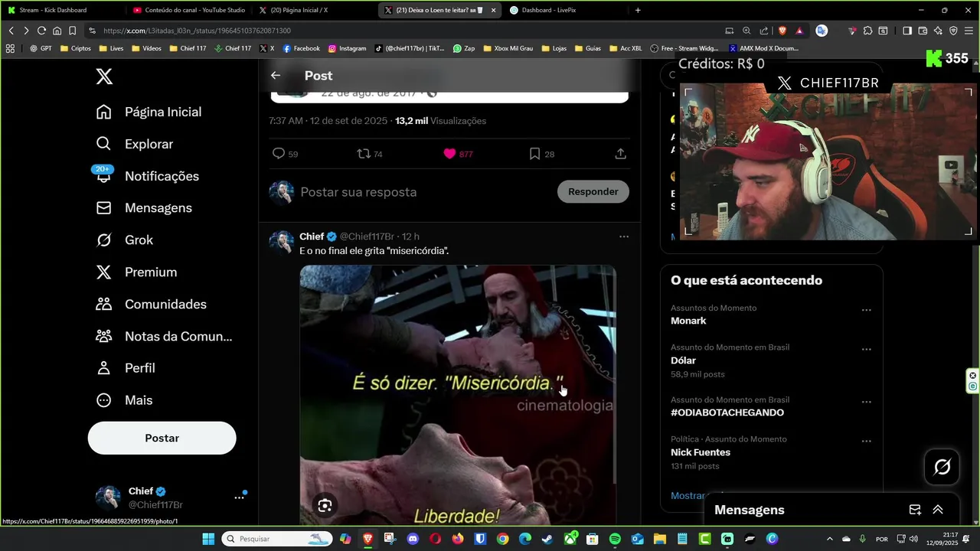Open more options on Chief's reply
Screen dimensions: 980x551
point(624,236)
